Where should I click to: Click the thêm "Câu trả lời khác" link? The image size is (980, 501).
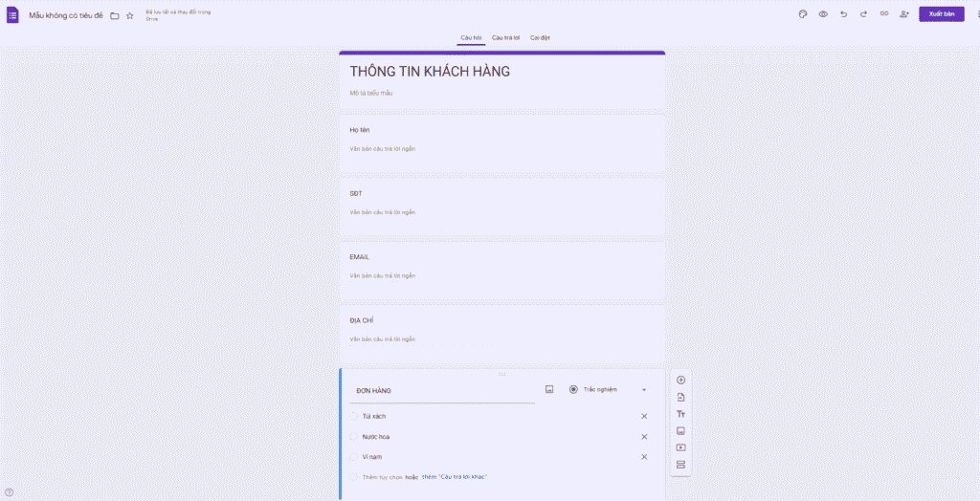point(455,477)
